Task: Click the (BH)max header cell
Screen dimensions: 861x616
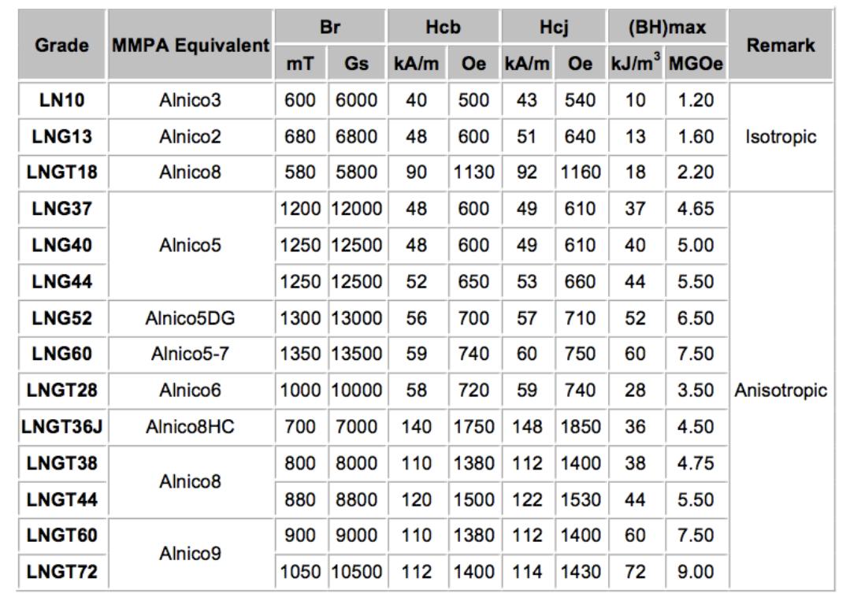Action: (666, 28)
